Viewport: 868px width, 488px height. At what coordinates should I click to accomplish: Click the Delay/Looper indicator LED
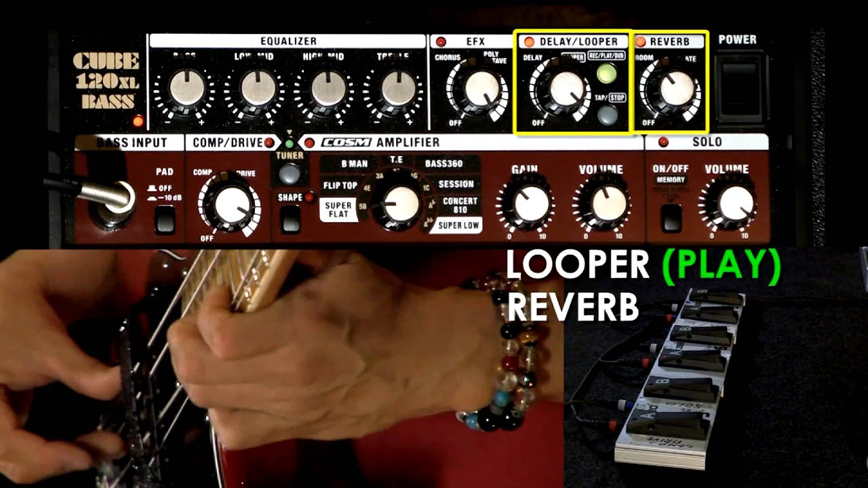tap(529, 42)
